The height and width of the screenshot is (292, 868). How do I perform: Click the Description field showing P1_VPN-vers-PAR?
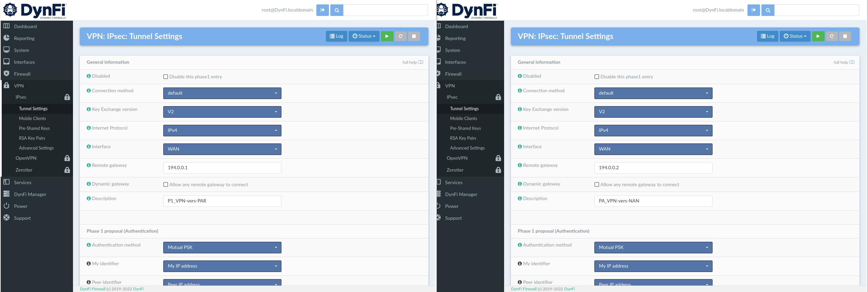(x=222, y=201)
